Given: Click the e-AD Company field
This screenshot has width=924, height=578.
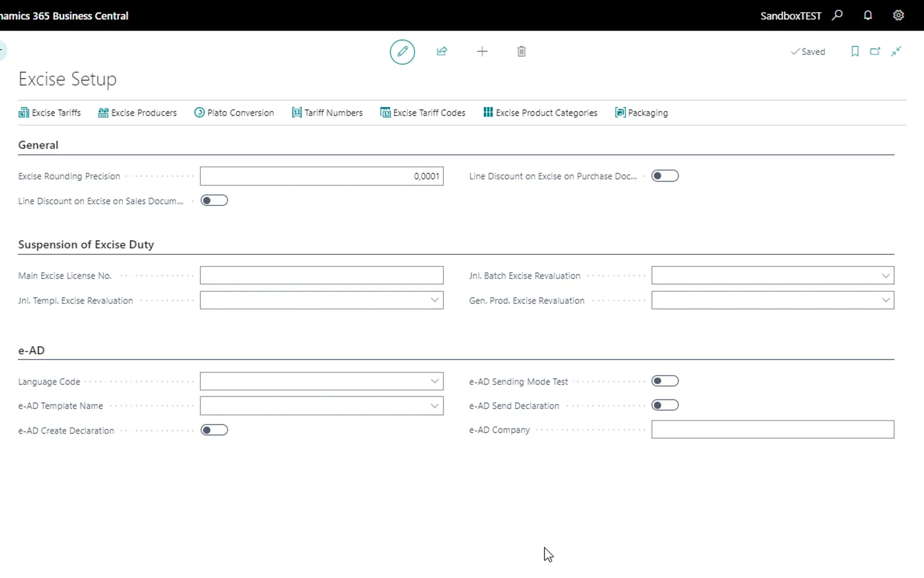Looking at the screenshot, I should tap(773, 429).
